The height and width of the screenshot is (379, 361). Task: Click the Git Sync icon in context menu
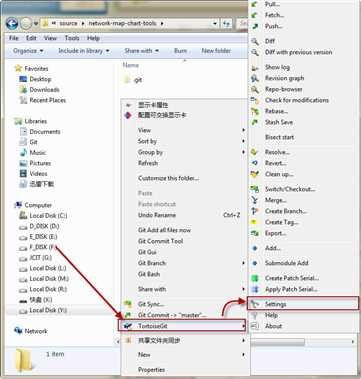click(128, 304)
